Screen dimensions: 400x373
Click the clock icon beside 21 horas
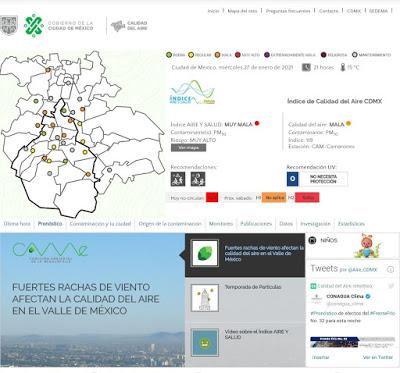click(306, 67)
